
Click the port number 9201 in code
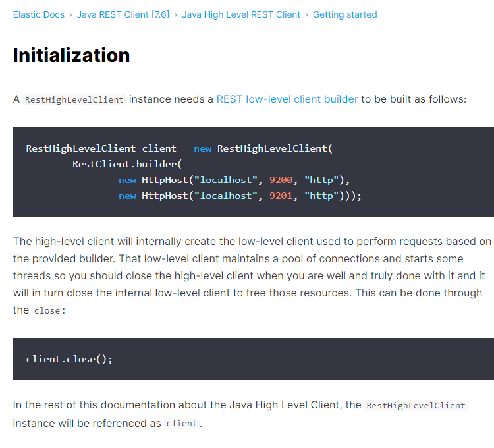(281, 196)
